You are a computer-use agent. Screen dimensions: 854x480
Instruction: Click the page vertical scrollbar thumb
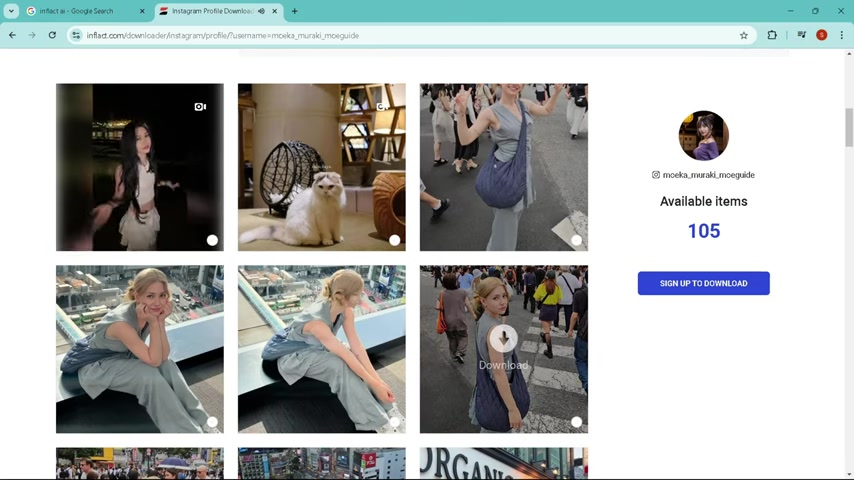click(849, 127)
